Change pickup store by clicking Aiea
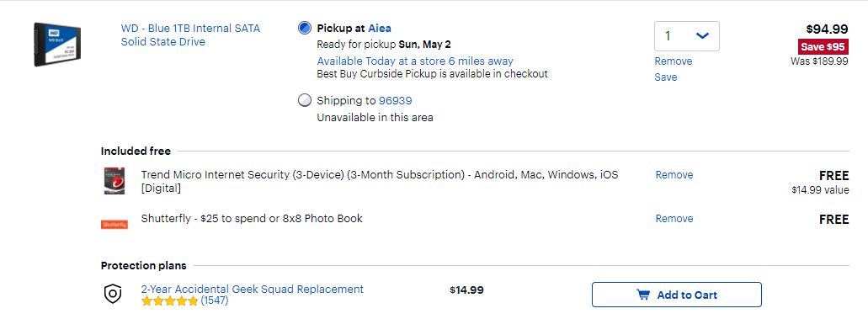868x319 pixels. click(380, 29)
